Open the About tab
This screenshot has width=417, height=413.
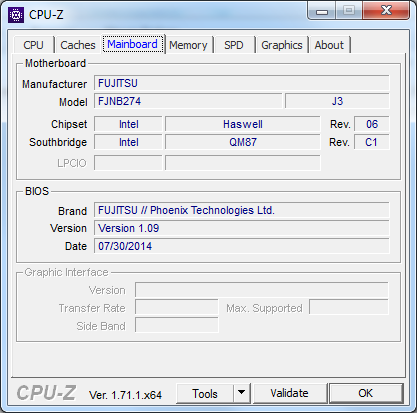coord(329,45)
